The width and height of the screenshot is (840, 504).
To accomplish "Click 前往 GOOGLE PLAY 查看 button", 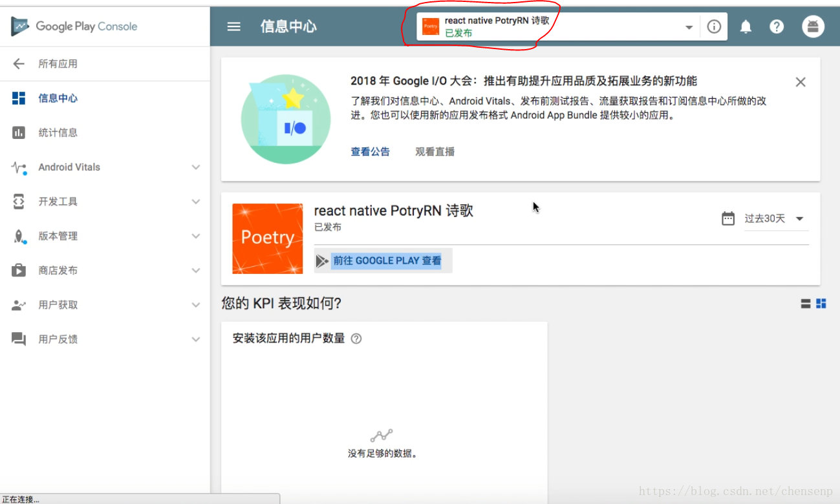I will pos(383,261).
